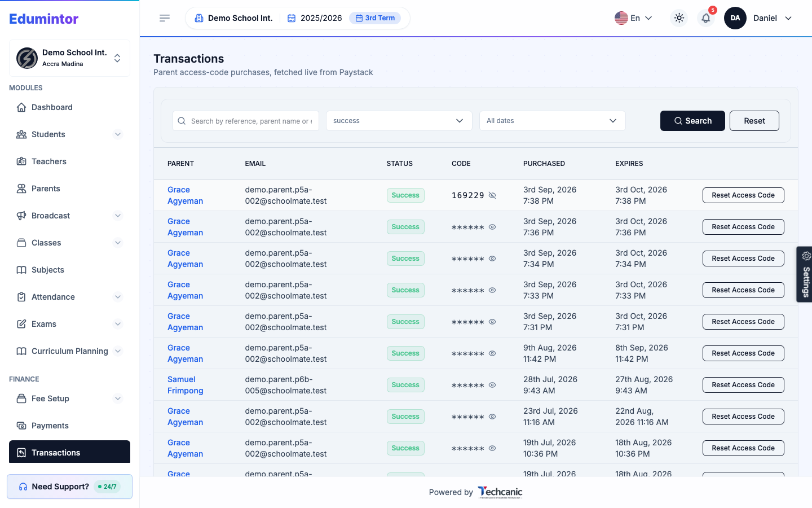The height and width of the screenshot is (508, 812).
Task: Open Samuel Frimpong parent link
Action: [x=186, y=385]
